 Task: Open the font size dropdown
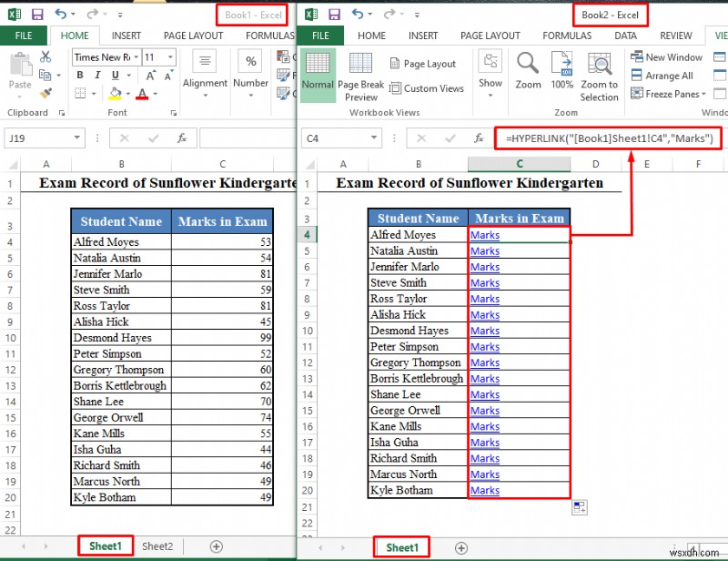(x=169, y=56)
